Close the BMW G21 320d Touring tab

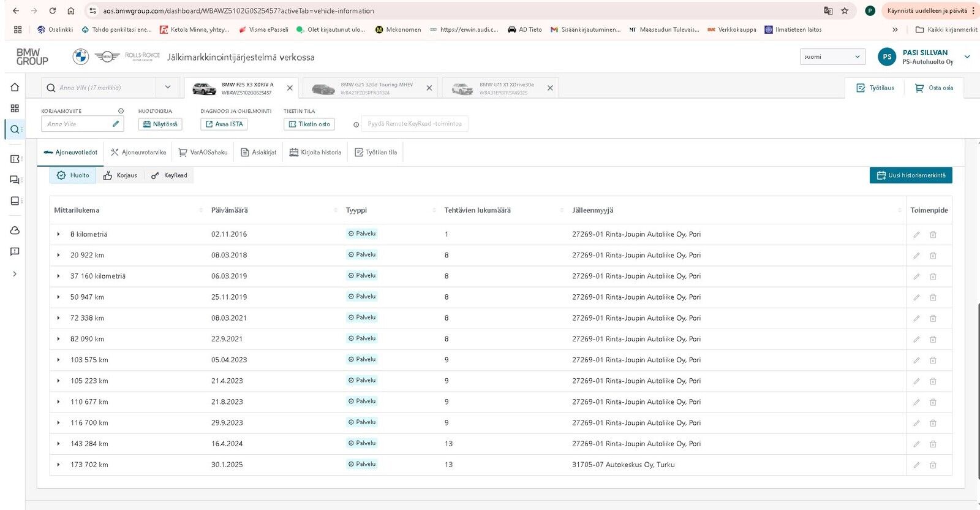[x=429, y=88]
